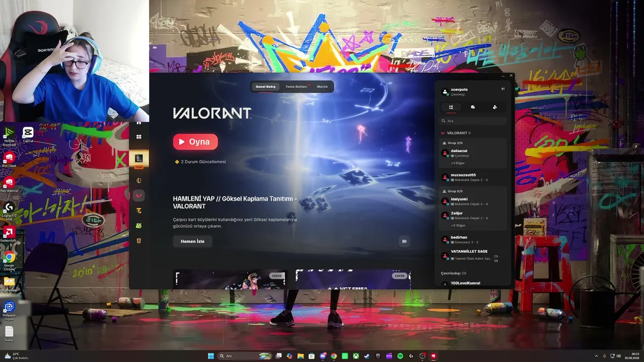Open the Merch tab
This screenshot has height=362, width=644.
pyautogui.click(x=323, y=86)
